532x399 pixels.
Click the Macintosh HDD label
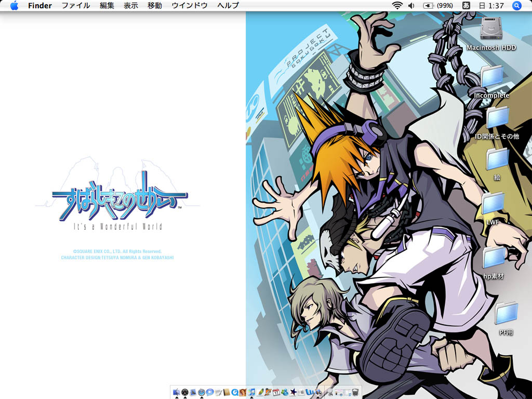[x=491, y=47]
